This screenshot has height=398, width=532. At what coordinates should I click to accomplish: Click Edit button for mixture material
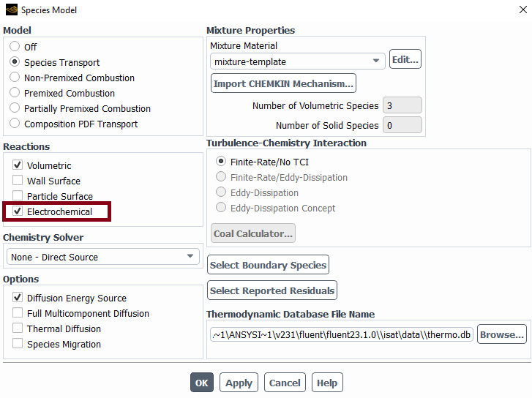click(405, 59)
